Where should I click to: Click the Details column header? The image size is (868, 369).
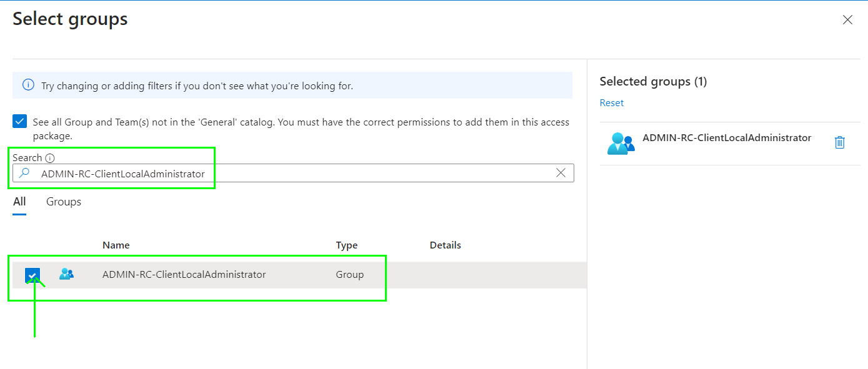tap(445, 245)
